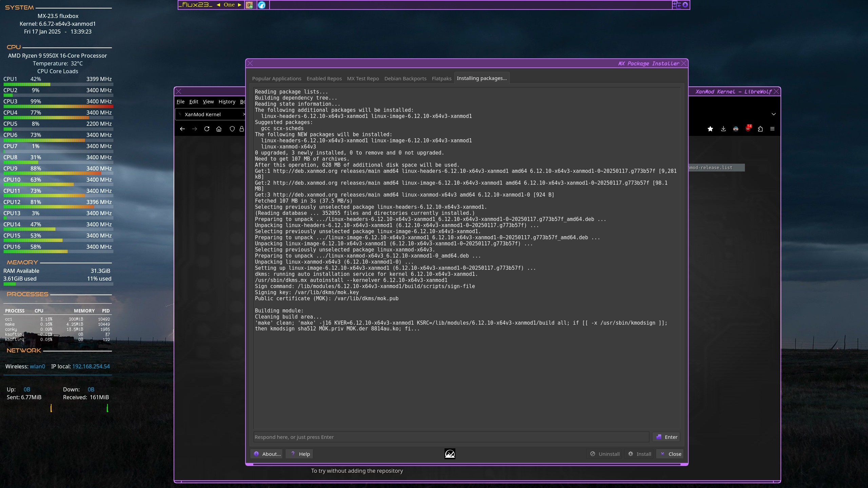Screen dimensions: 868x488
Task: Open the Flatpaks tab
Action: click(x=441, y=79)
